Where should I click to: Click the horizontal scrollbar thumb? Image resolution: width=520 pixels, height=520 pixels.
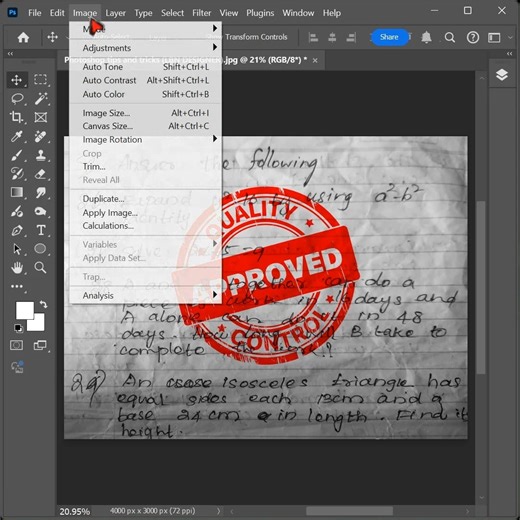(x=349, y=511)
